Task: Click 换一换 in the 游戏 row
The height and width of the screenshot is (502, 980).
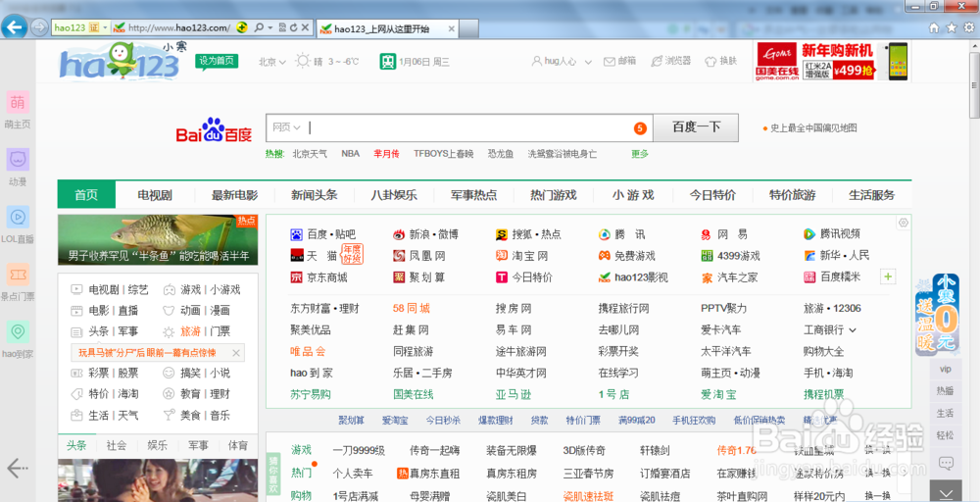Action: pyautogui.click(x=877, y=451)
